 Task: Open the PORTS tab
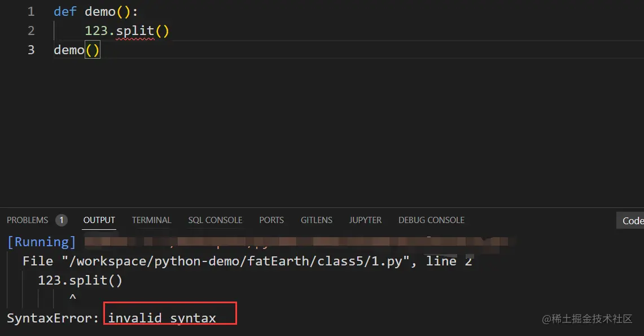[x=271, y=220]
